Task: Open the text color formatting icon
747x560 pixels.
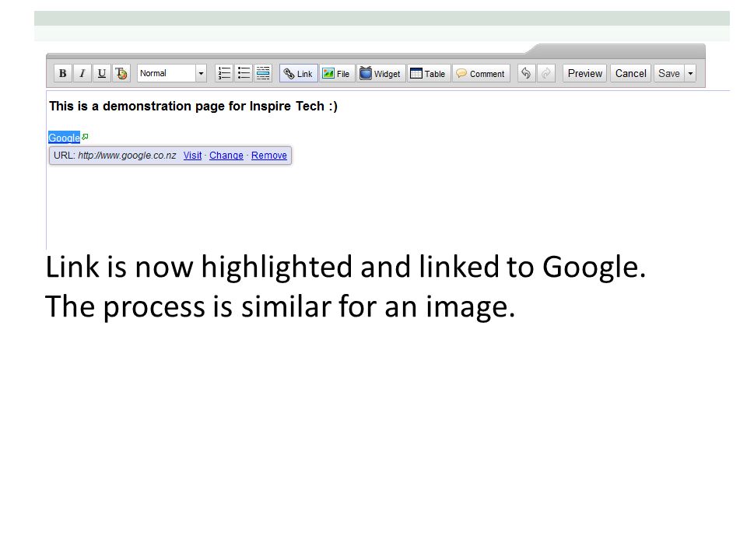Action: (x=121, y=73)
